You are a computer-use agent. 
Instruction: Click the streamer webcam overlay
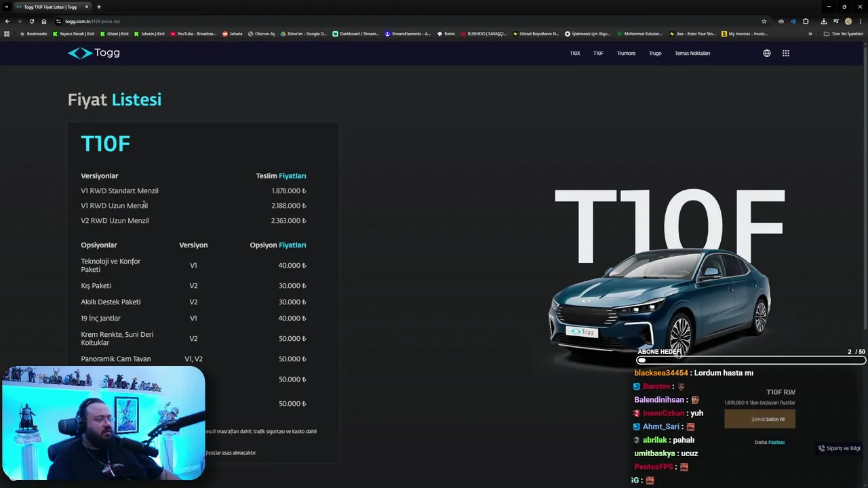[x=103, y=423]
